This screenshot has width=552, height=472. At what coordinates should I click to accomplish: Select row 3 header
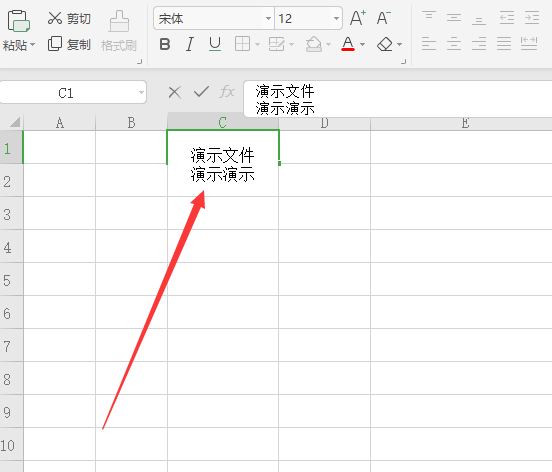click(11, 213)
